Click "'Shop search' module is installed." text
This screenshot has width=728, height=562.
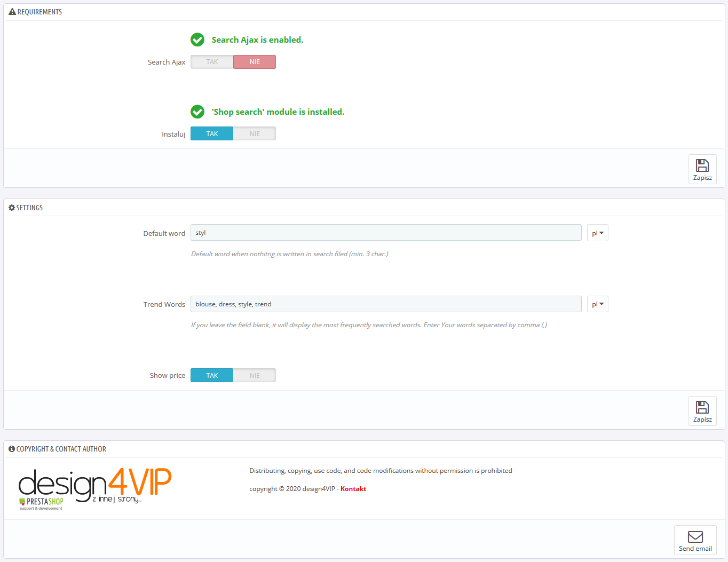[x=278, y=112]
